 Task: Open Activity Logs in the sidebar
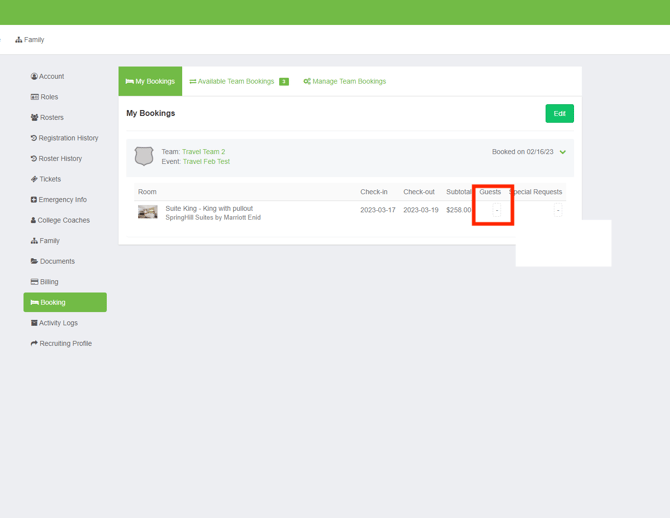point(55,323)
